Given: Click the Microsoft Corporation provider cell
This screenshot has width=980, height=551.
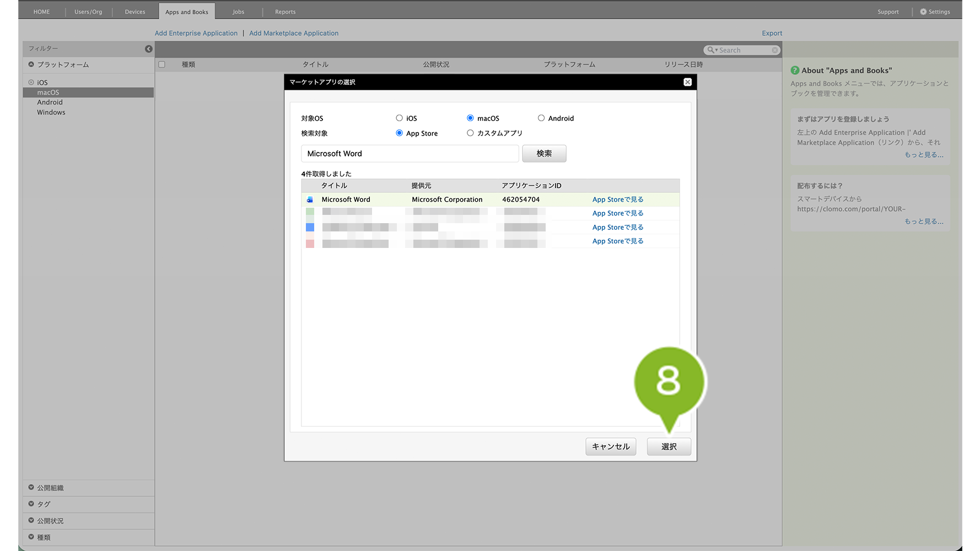Looking at the screenshot, I should tap(447, 199).
